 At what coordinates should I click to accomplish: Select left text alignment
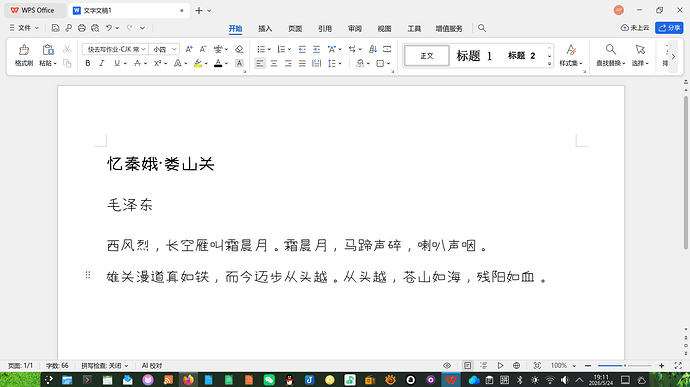click(260, 63)
